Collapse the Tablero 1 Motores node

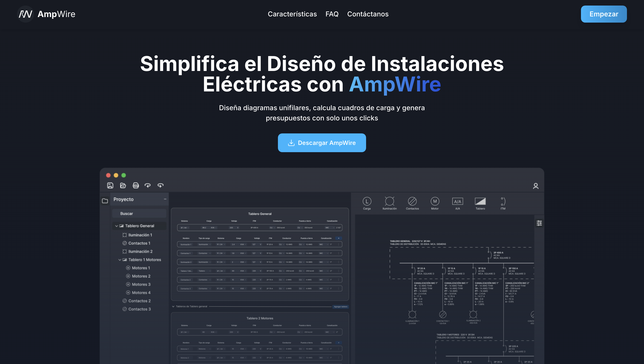click(120, 260)
